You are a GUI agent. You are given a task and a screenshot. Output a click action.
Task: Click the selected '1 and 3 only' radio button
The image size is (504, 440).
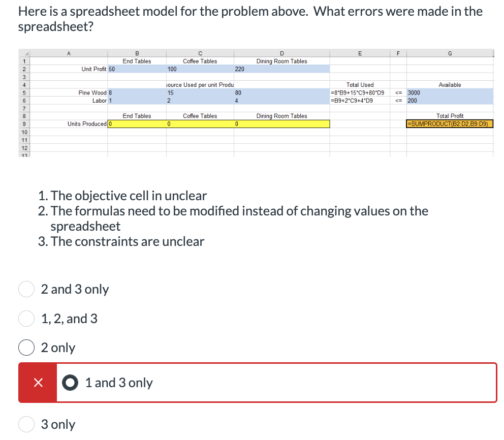[x=70, y=383]
